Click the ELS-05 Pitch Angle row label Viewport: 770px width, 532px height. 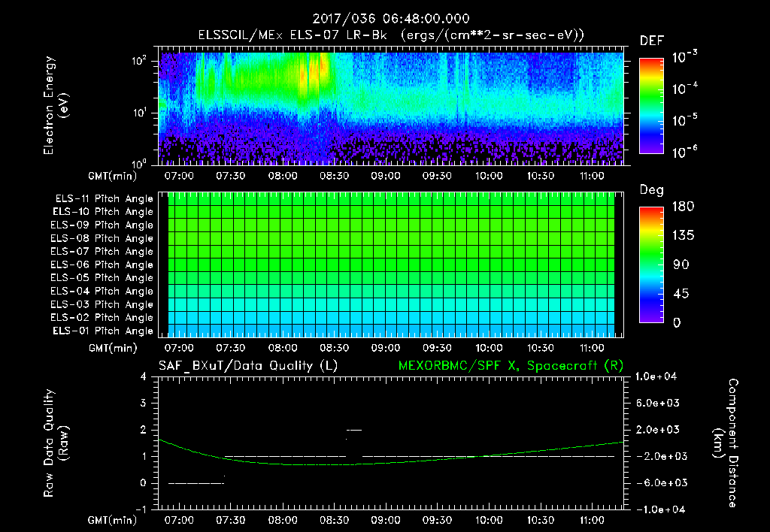click(x=102, y=278)
